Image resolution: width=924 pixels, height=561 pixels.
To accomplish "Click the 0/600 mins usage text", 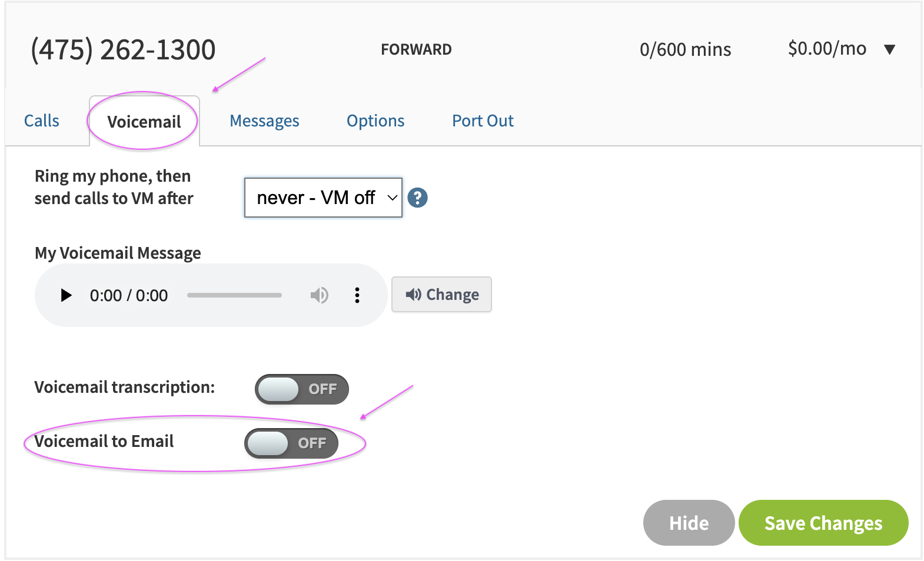I will pyautogui.click(x=685, y=49).
